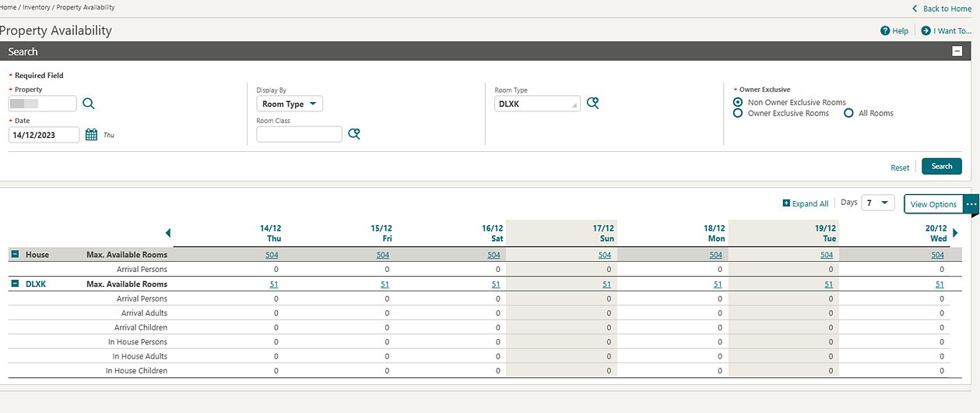The width and height of the screenshot is (980, 413).
Task: Open House 504 rooms for 20/12 Wed
Action: (938, 255)
